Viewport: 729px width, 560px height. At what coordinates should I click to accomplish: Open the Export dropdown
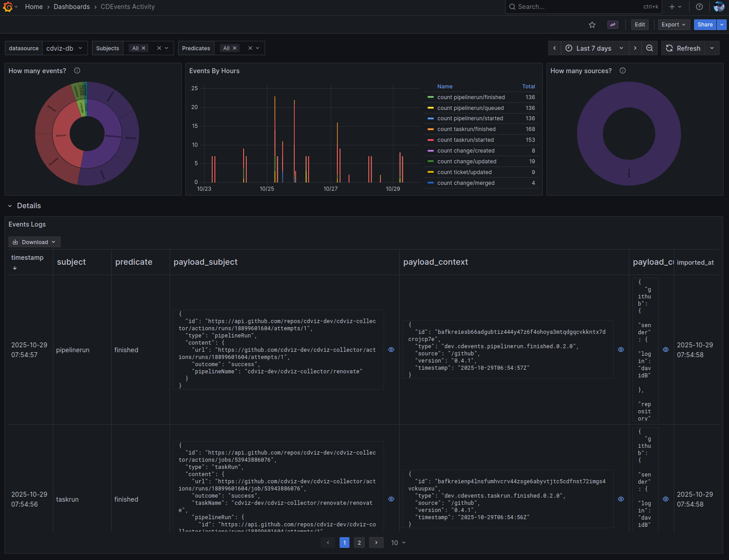coord(673,25)
